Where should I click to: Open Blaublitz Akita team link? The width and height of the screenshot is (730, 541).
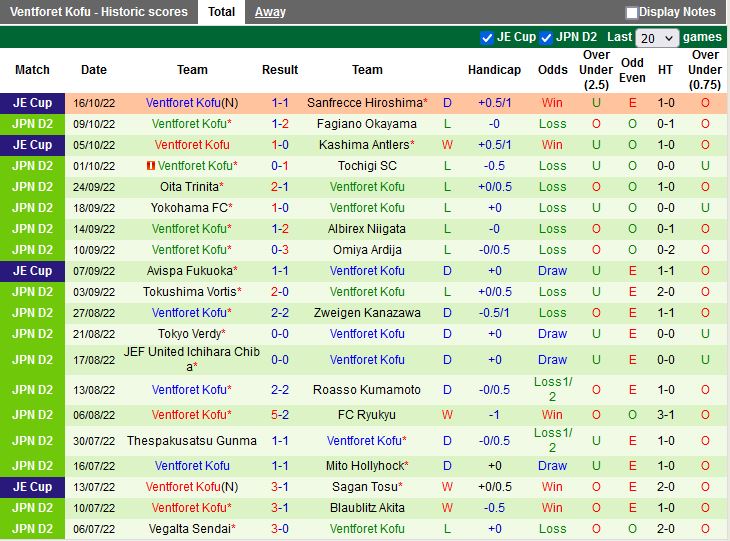pos(367,507)
